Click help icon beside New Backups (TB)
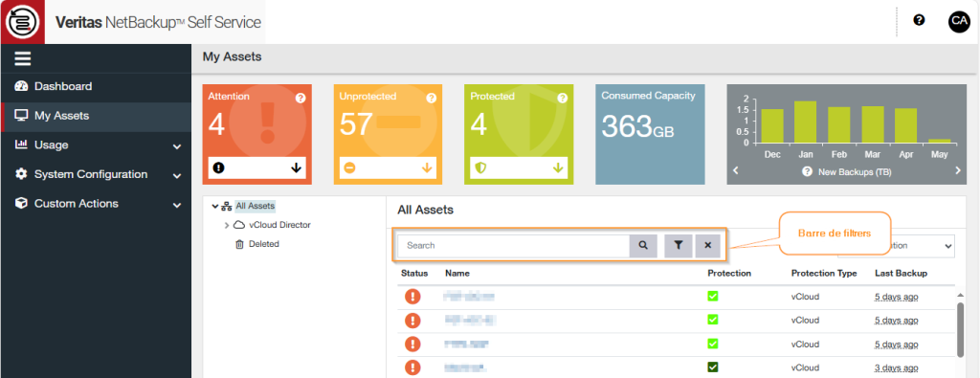This screenshot has height=378, width=980. pyautogui.click(x=808, y=171)
